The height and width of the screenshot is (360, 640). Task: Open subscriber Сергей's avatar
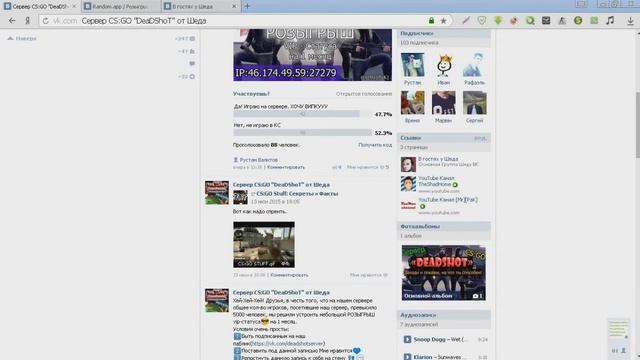pos(474,102)
